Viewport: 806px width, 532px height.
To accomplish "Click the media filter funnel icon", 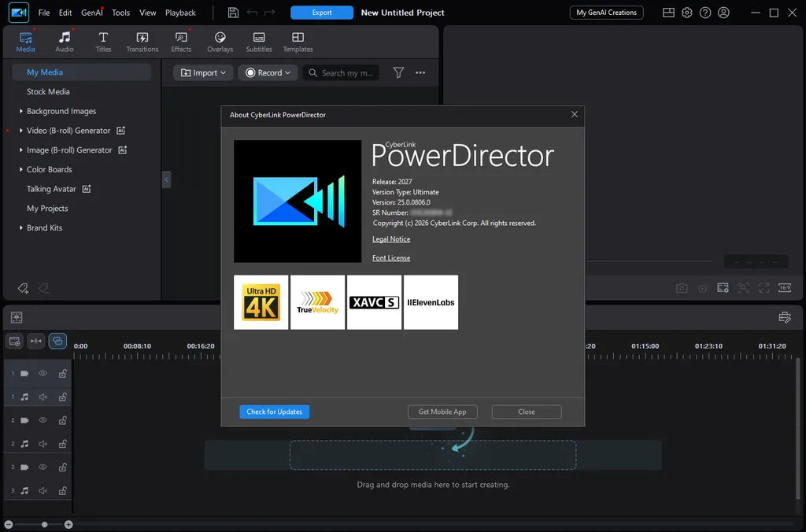I will pos(398,73).
